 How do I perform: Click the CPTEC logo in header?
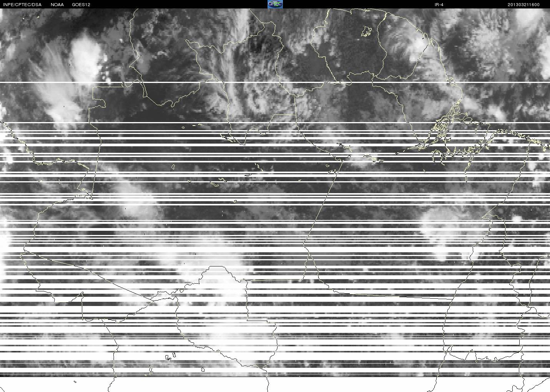(x=275, y=4)
